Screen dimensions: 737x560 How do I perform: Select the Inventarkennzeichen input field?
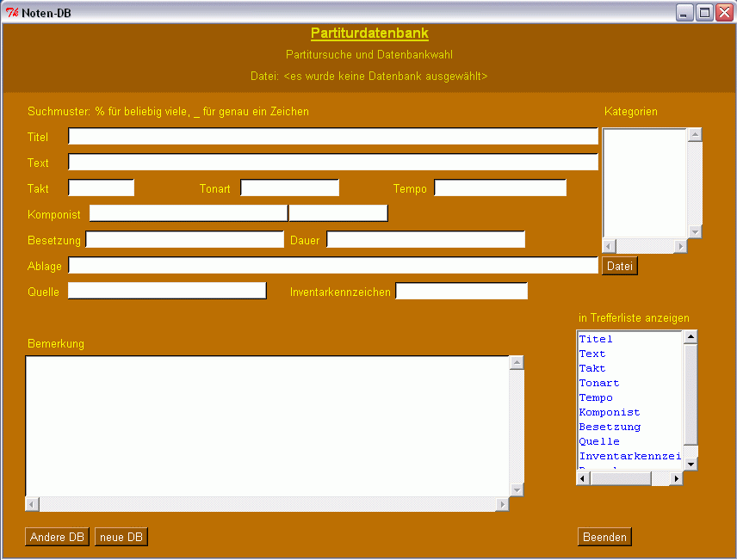tap(461, 292)
